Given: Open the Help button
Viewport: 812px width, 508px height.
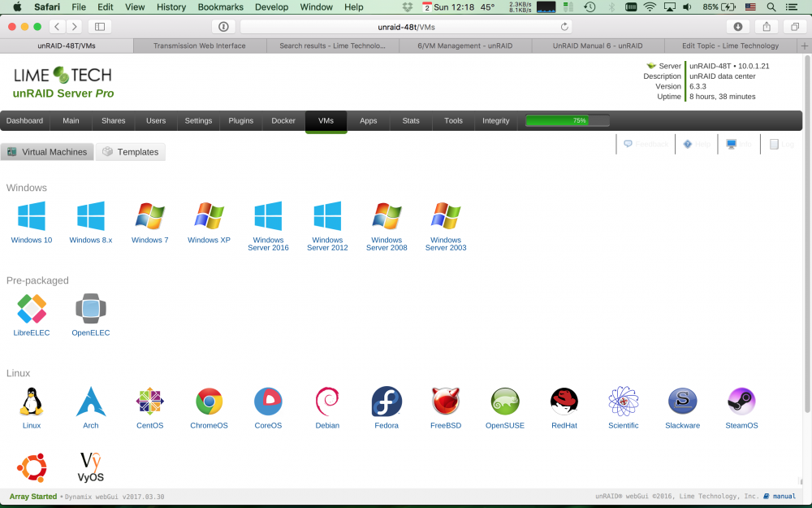Looking at the screenshot, I should click(697, 144).
